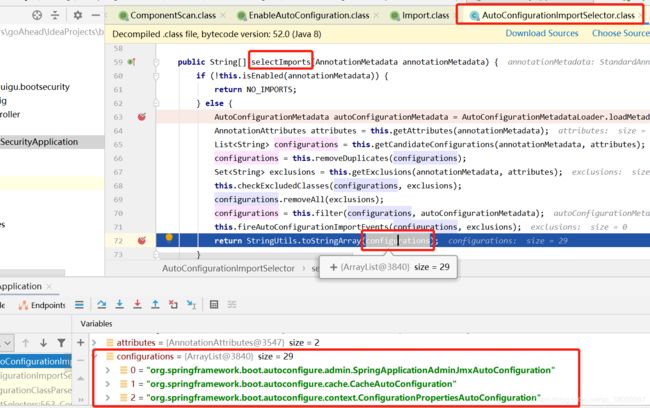Click the frames filter funnel icon
Image resolution: width=650 pixels, height=408 pixels.
tap(61, 343)
